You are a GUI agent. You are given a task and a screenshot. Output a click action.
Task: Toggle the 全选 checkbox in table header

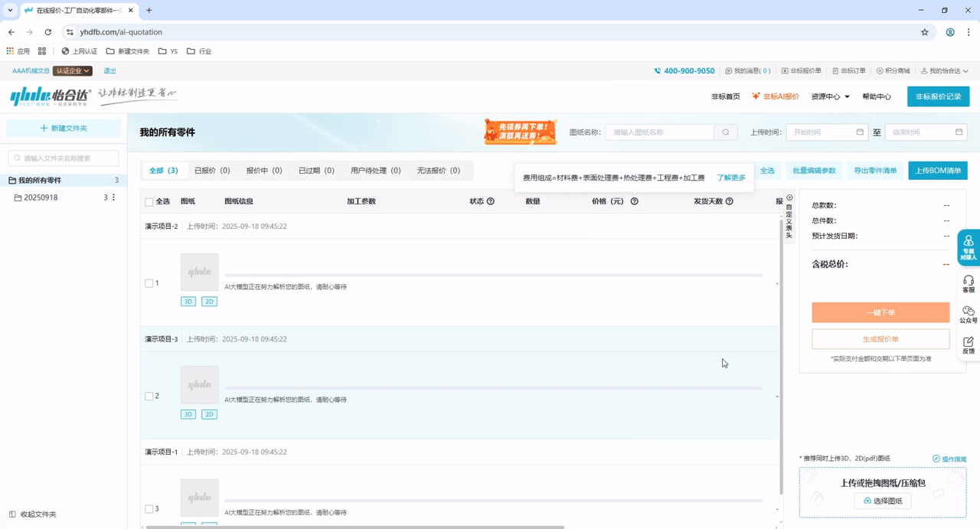coord(149,202)
